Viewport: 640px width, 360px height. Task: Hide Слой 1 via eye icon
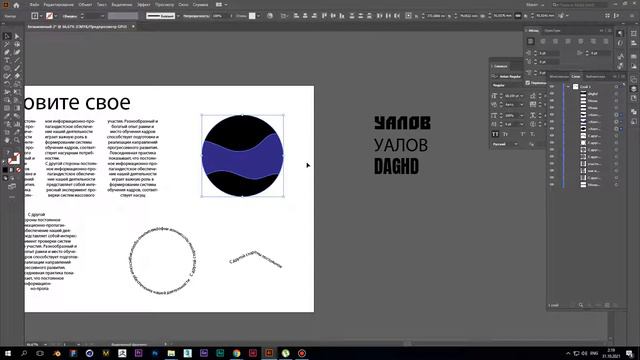coord(552,87)
